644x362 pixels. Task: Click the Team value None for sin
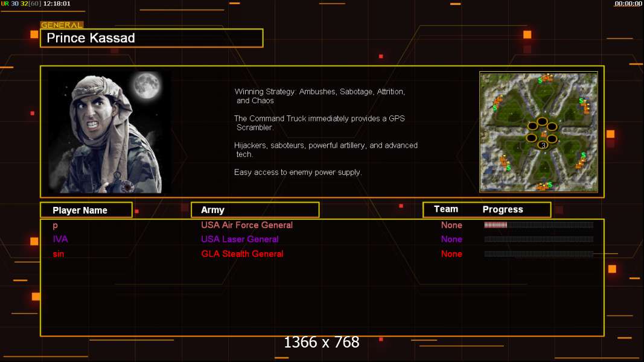pos(451,253)
